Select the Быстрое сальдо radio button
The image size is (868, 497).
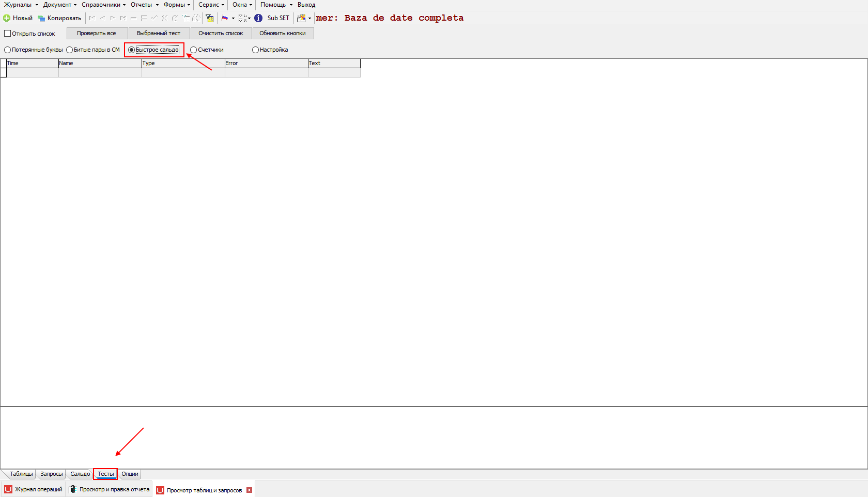tap(131, 50)
